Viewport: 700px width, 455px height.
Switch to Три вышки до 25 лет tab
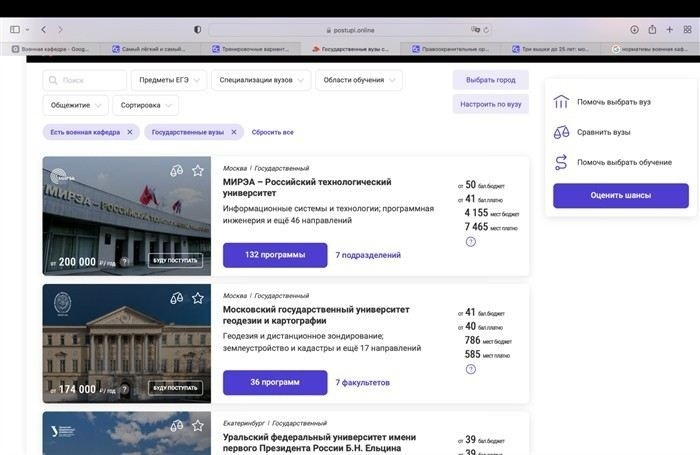pos(551,49)
